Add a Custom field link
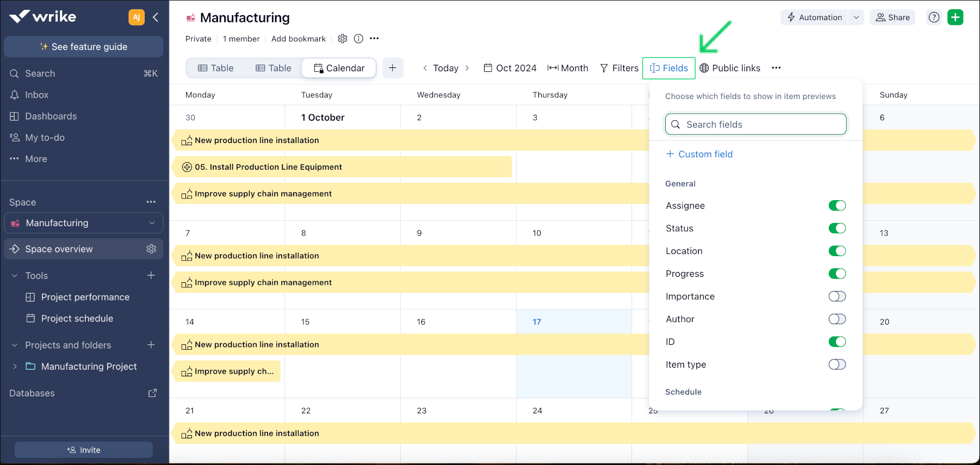The image size is (980, 465). 699,154
